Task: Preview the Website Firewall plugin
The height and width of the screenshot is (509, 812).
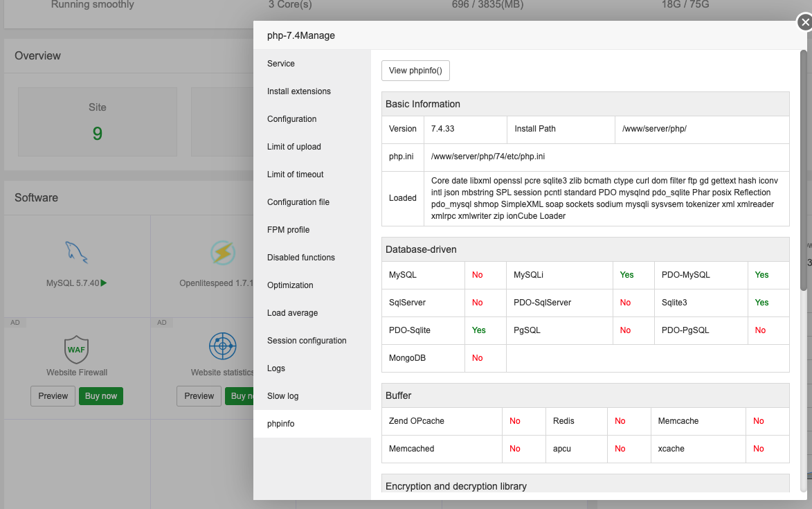Action: point(53,396)
